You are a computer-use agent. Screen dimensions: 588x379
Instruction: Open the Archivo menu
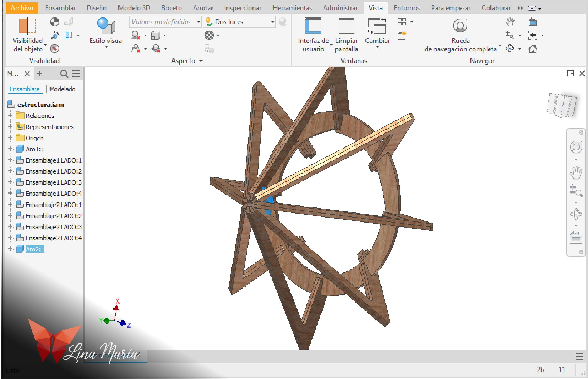(22, 8)
